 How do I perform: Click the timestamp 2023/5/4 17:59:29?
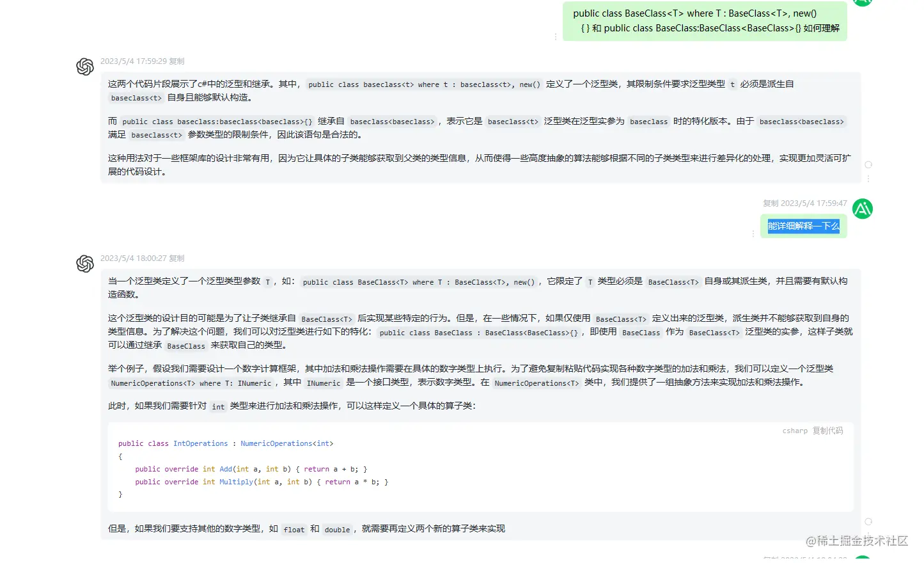[134, 61]
